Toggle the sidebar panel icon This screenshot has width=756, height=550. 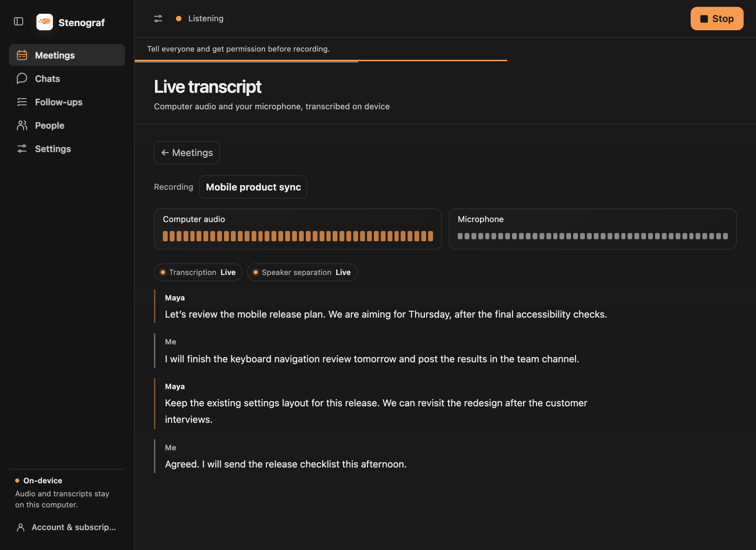coord(19,22)
